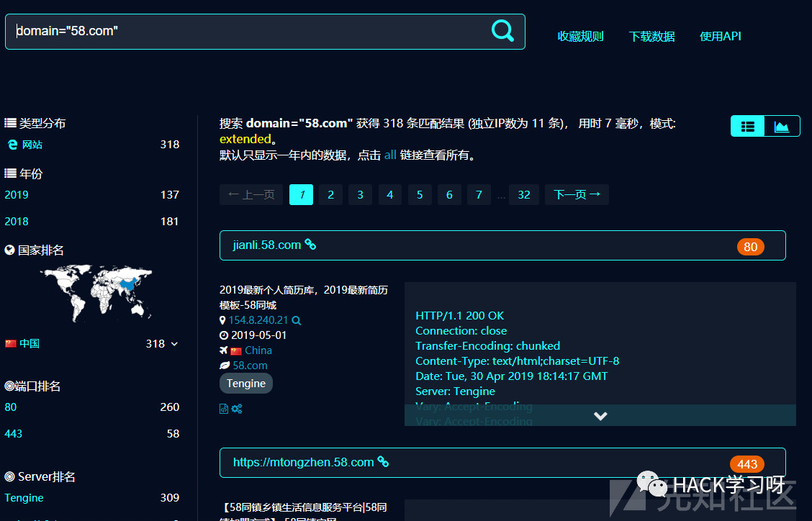Click location pin icon before IP address
Image resolution: width=812 pixels, height=521 pixels.
[x=222, y=320]
